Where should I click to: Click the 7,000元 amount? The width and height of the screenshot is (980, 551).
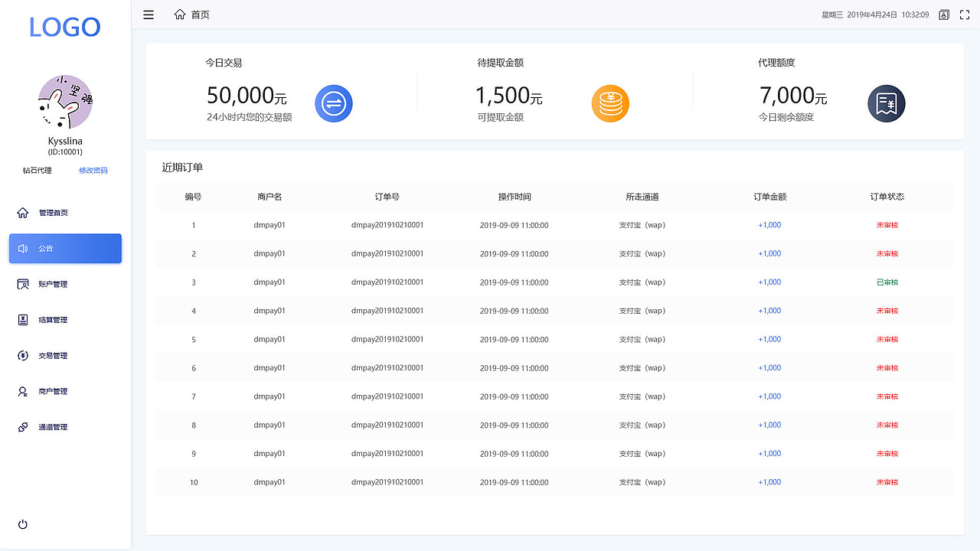(x=793, y=96)
